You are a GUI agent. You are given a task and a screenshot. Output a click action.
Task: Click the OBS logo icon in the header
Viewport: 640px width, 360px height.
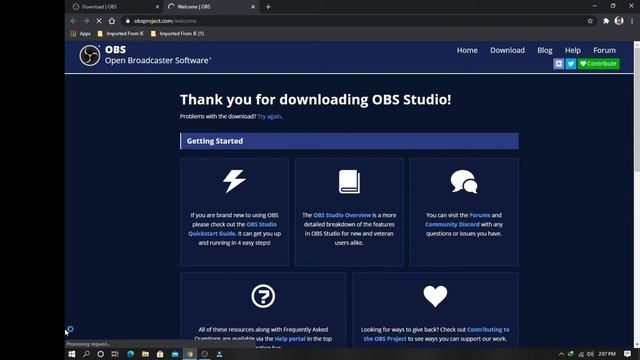tap(90, 56)
